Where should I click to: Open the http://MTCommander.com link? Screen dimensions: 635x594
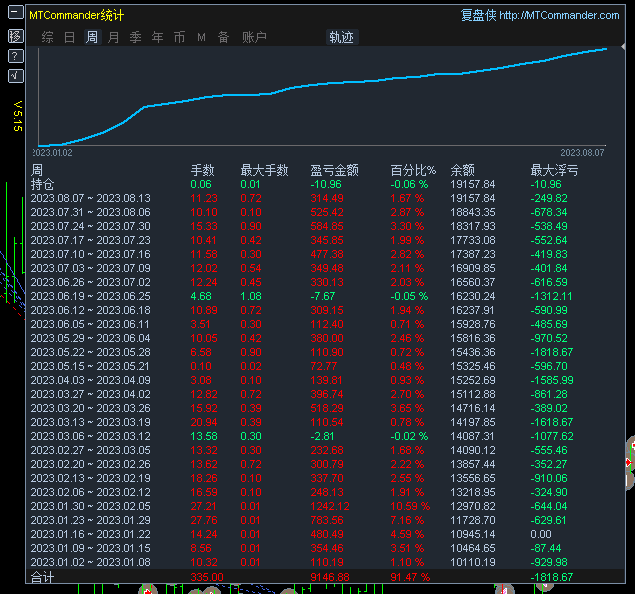click(x=559, y=15)
